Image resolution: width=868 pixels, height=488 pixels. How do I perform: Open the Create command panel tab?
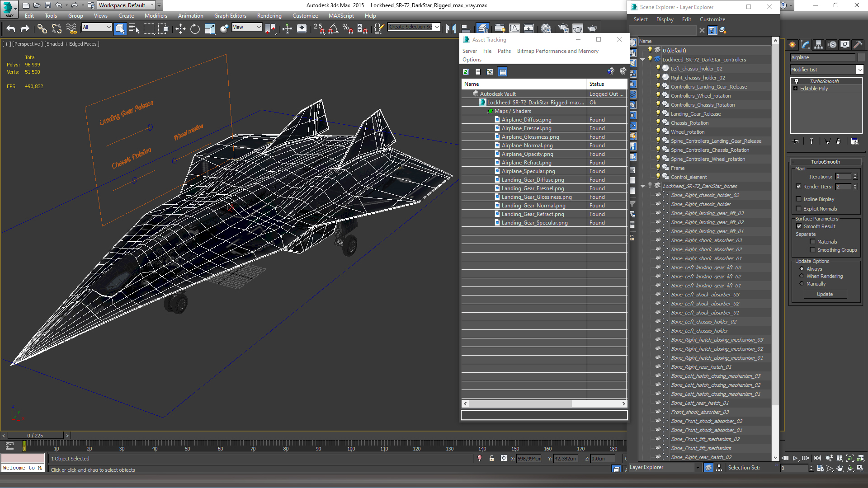coord(793,45)
